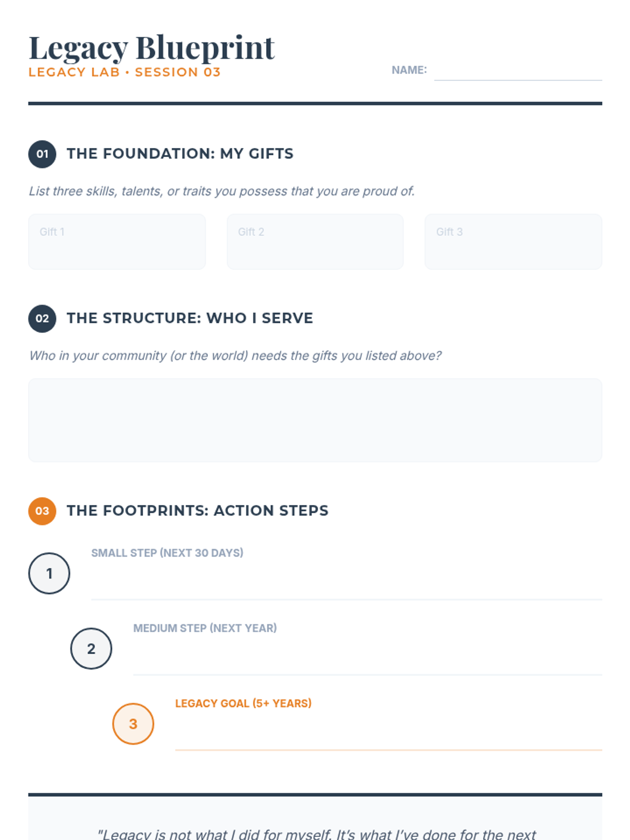Click the step 1 circle
The image size is (630, 840).
coord(49,573)
